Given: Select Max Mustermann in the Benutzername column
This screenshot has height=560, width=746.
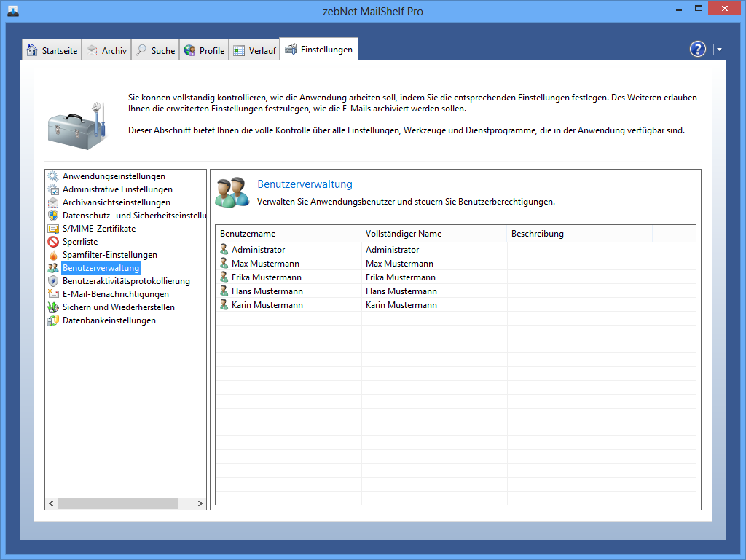Looking at the screenshot, I should pos(265,264).
